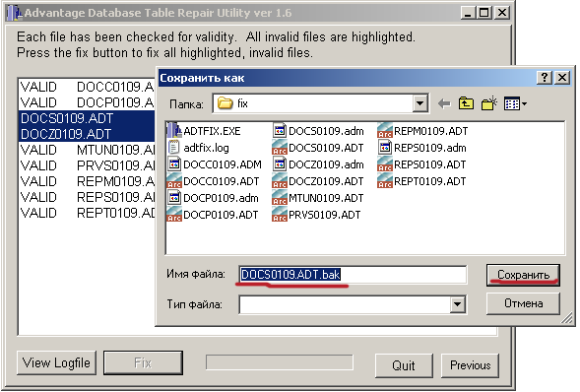Select highlighted DOCS0109.ADT in repair list
580x392 pixels.
click(87, 118)
